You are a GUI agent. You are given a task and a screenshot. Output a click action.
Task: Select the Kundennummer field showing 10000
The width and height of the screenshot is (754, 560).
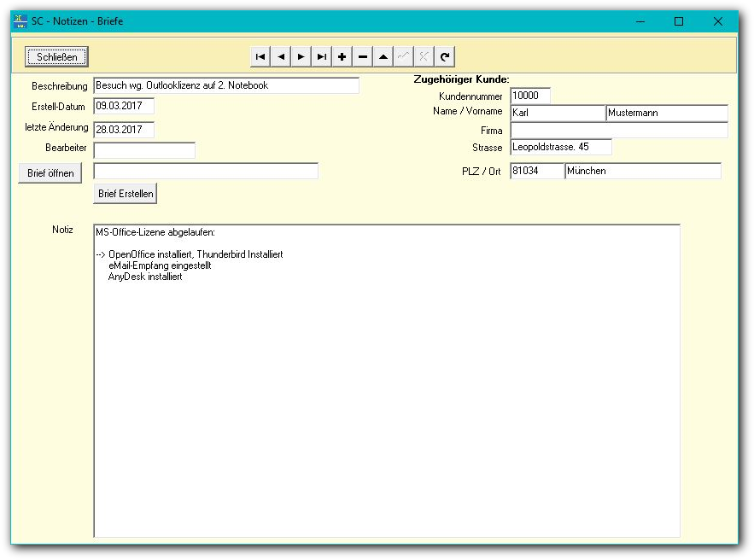pos(530,96)
